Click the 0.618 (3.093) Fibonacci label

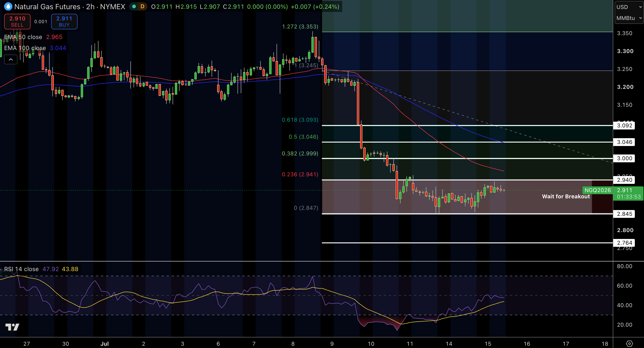pyautogui.click(x=300, y=120)
